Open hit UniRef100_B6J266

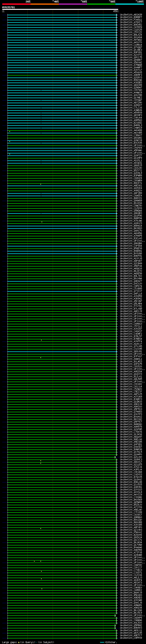tap(131, 610)
